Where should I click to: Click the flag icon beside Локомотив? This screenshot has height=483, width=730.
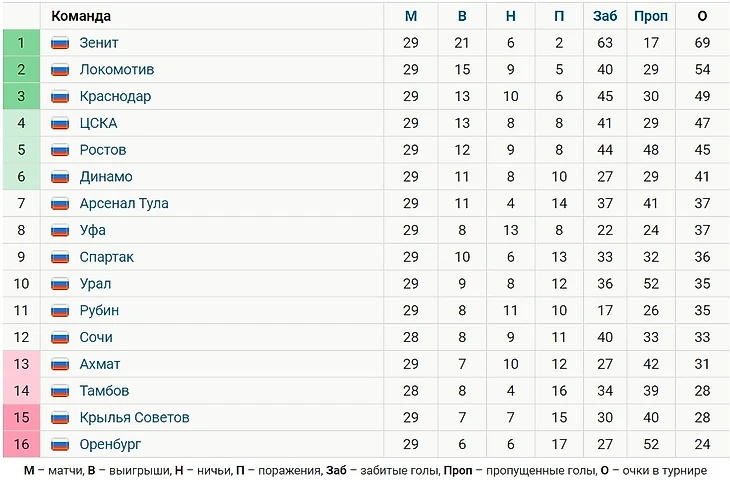60,70
